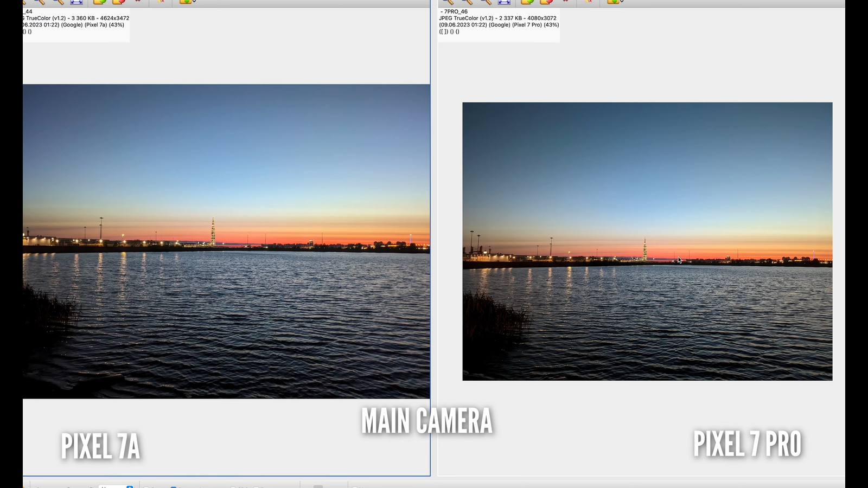This screenshot has width=868, height=488.
Task: Click yellow-green icon right of right pane's fit icon
Action: tap(527, 2)
